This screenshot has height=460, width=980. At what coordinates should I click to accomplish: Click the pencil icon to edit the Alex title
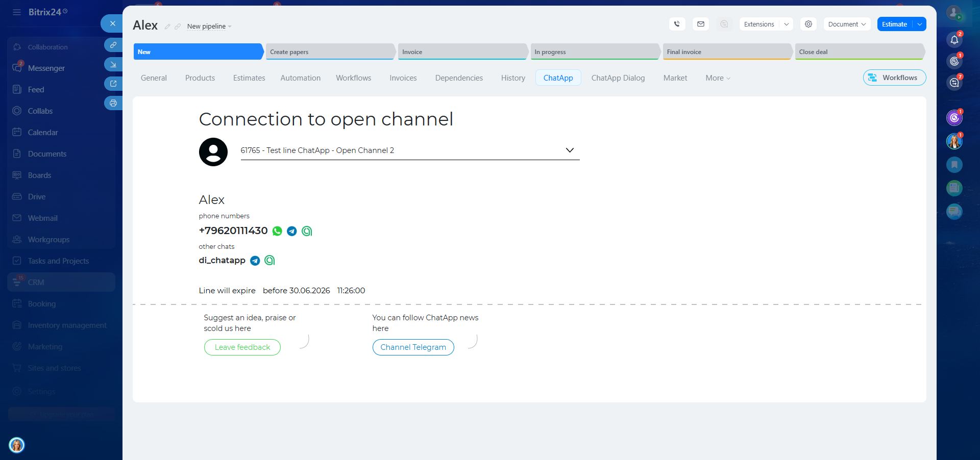(167, 27)
